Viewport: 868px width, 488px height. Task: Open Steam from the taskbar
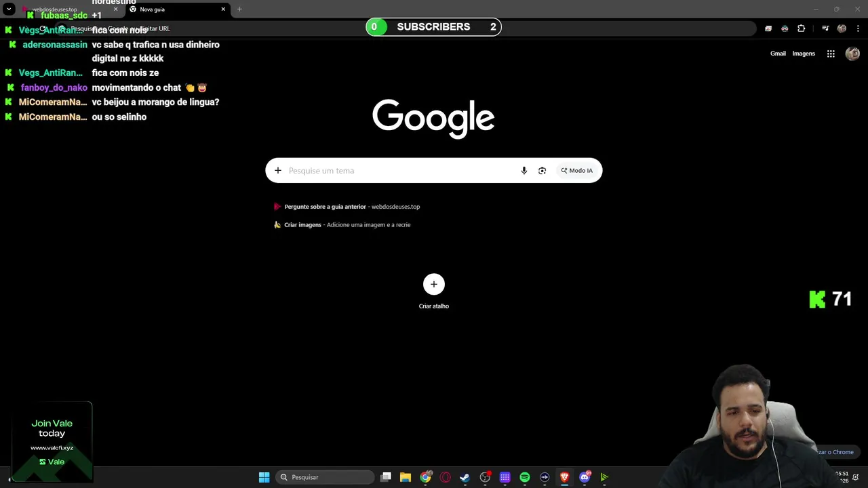coord(465,477)
